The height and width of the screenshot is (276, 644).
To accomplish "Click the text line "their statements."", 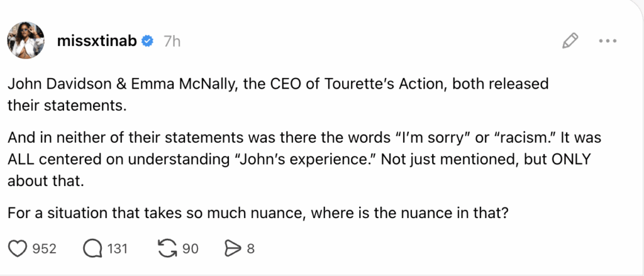I will click(67, 106).
